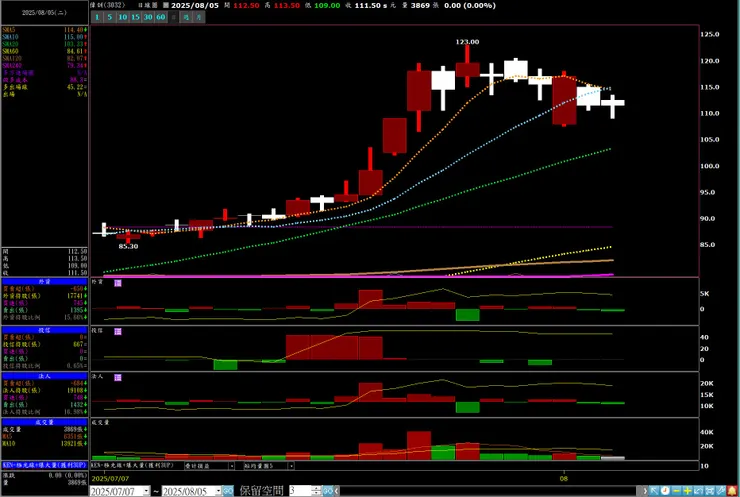The height and width of the screenshot is (497, 740).
Task: Select the 法人 panel header
Action: click(x=44, y=376)
